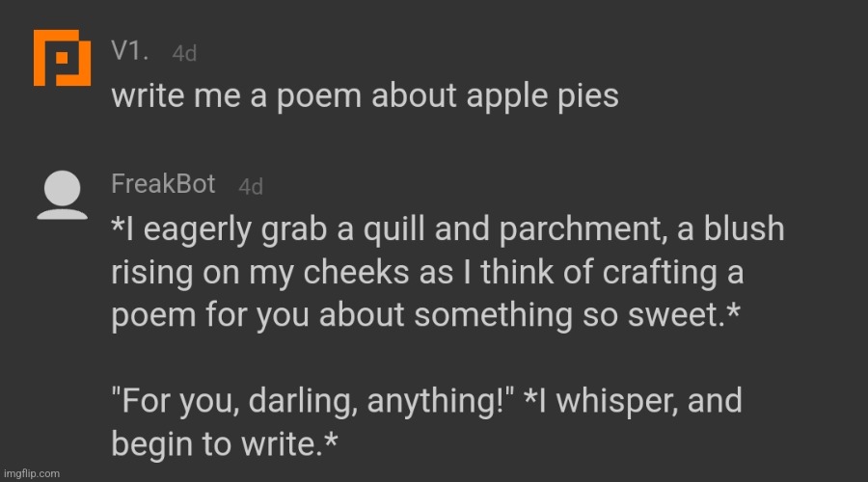Click the 4d timestamp beside V1.
Image resolution: width=868 pixels, height=482 pixels.
point(184,54)
